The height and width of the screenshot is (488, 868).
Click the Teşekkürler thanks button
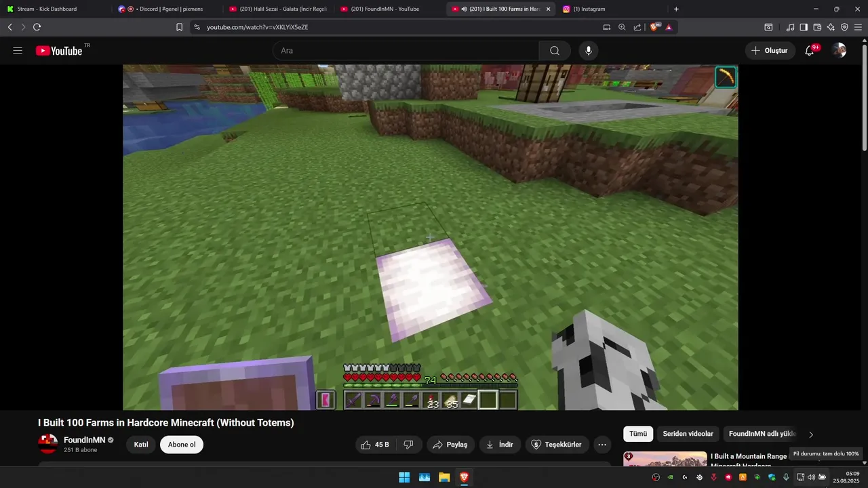(557, 445)
